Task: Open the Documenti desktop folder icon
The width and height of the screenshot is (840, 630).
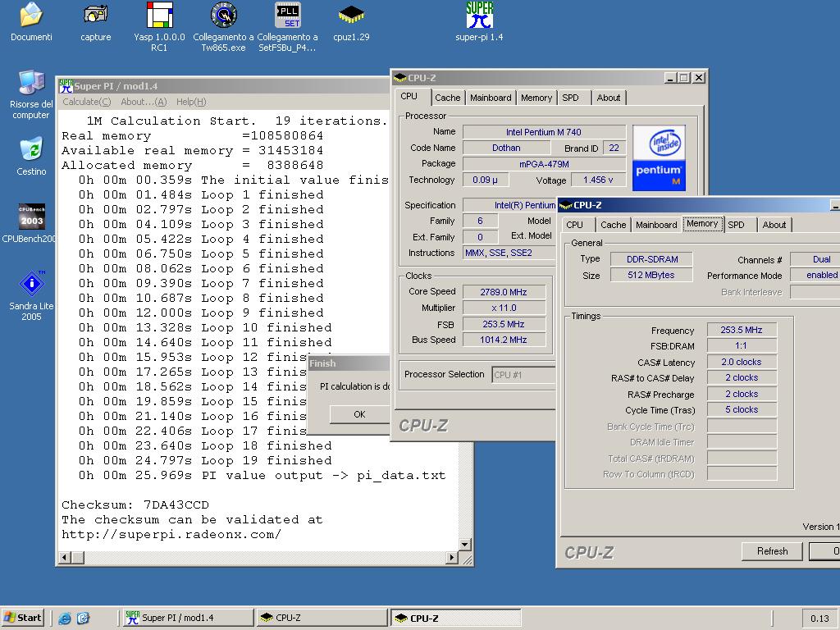Action: (x=31, y=15)
